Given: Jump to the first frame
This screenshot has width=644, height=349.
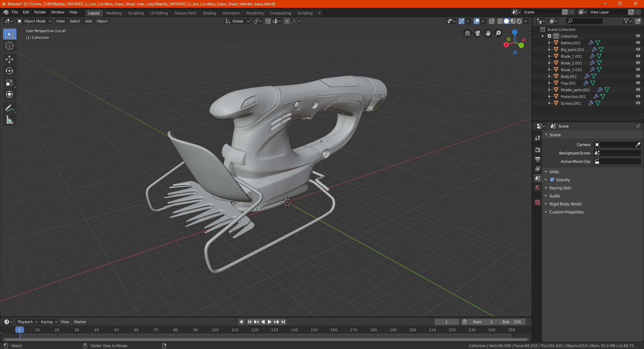Looking at the screenshot, I should click(x=250, y=322).
